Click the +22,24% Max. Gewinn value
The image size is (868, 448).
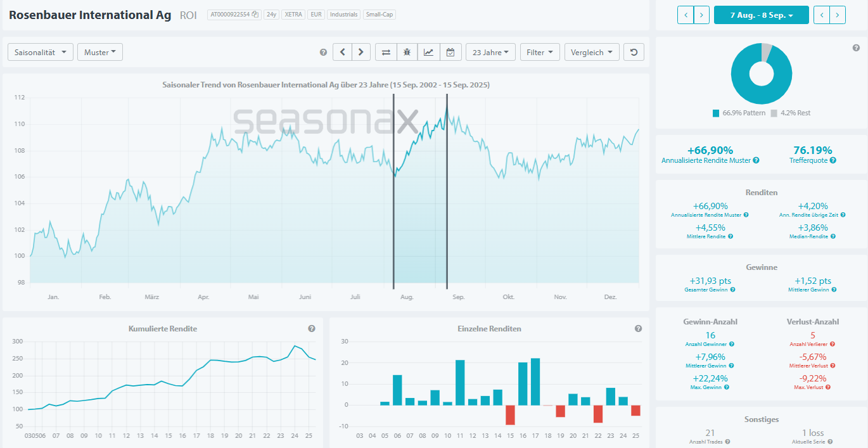tap(710, 378)
